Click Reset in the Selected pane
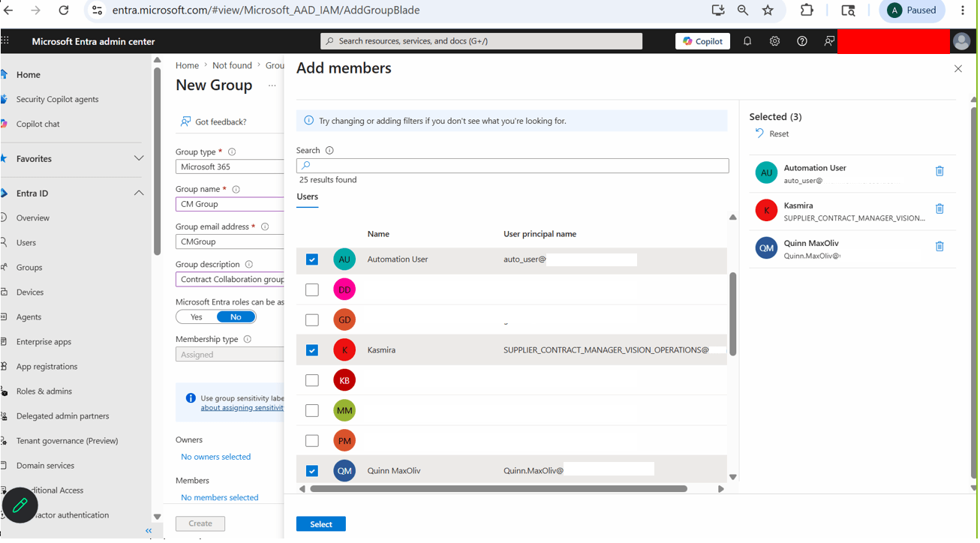This screenshot has height=543, width=980. tap(772, 133)
